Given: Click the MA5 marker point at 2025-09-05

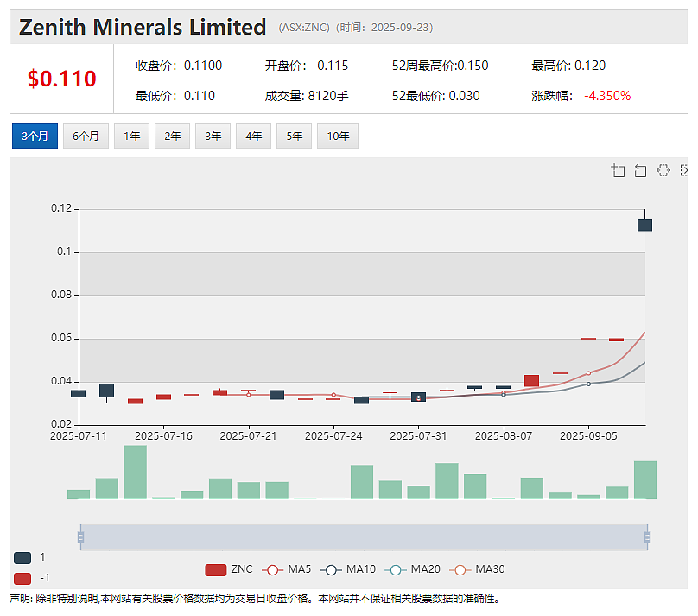Looking at the screenshot, I should coord(588,373).
